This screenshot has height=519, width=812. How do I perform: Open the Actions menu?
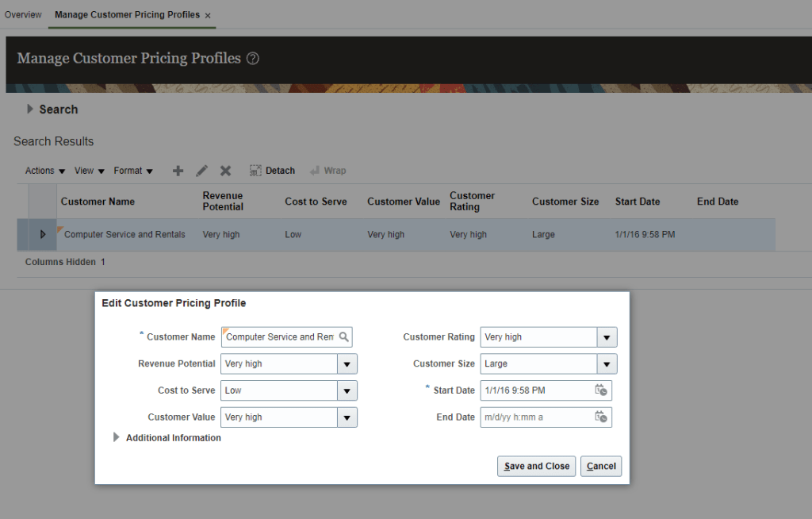point(44,171)
